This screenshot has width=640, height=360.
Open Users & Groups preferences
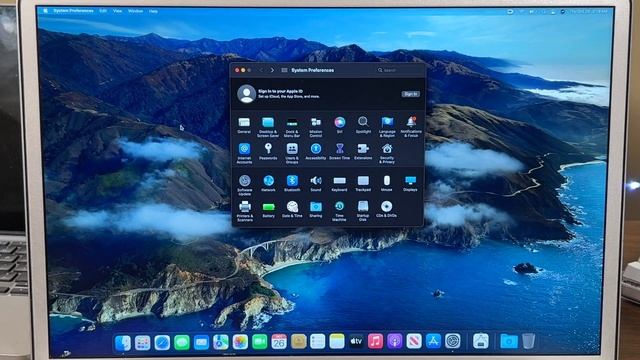[x=292, y=153]
